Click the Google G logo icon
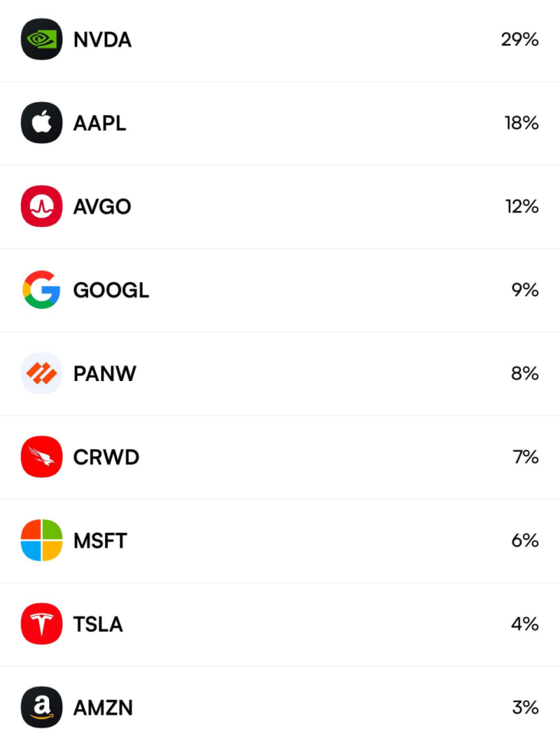This screenshot has height=739, width=560. [x=41, y=290]
